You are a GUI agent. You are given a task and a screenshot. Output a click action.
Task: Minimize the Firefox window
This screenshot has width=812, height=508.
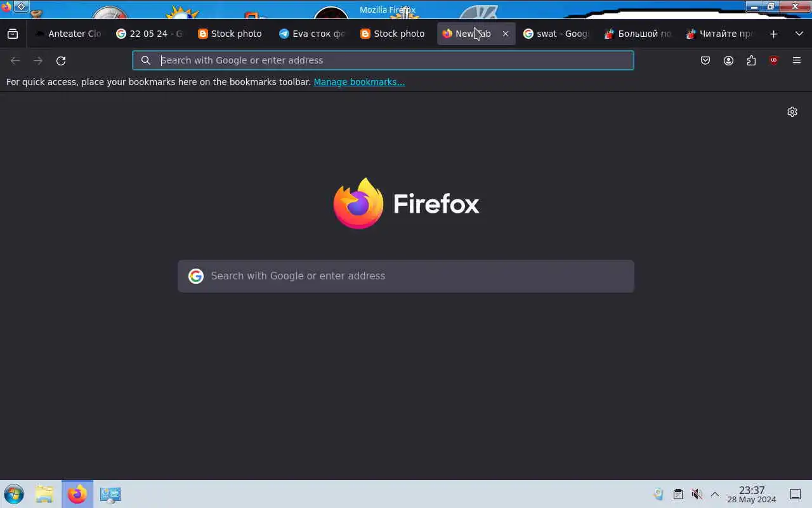coord(754,6)
